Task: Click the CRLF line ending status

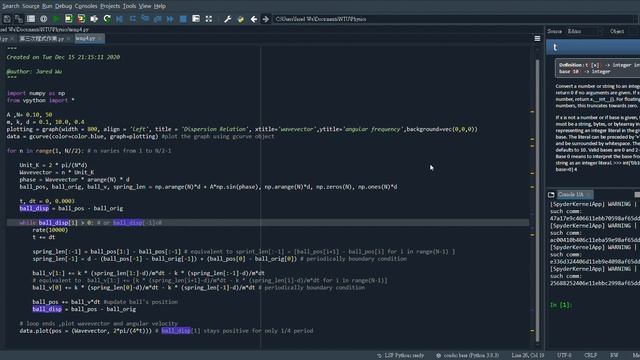Action: [x=590, y=356]
